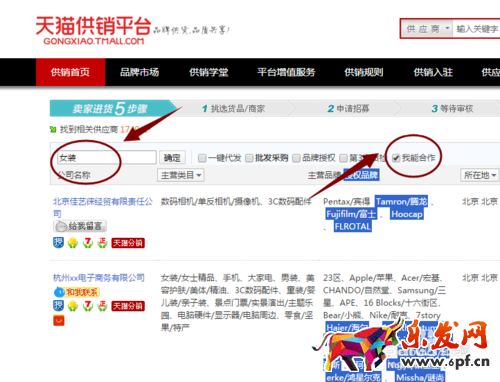
Task: Click the 和我联系 chat icon
Action: click(x=59, y=292)
